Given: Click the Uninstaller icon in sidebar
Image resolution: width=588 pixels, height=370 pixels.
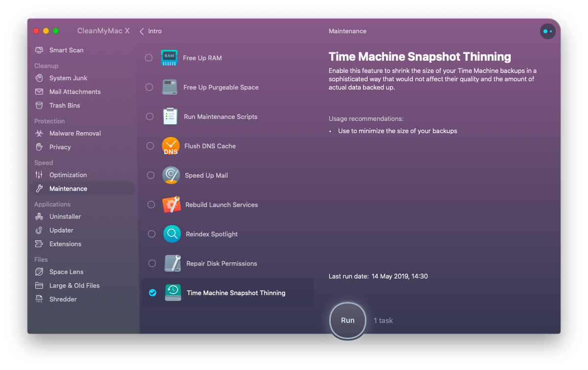Looking at the screenshot, I should pos(39,217).
